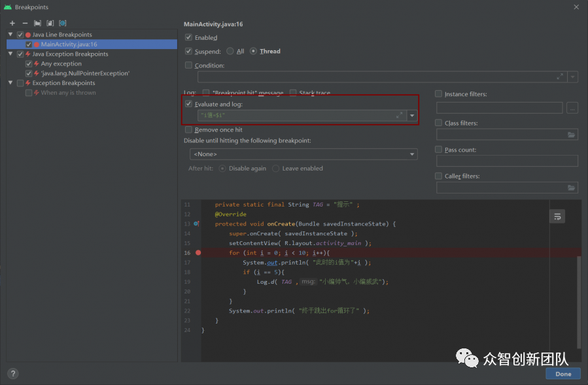This screenshot has width=588, height=385.
Task: Enable the Condition checkbox
Action: coord(188,65)
